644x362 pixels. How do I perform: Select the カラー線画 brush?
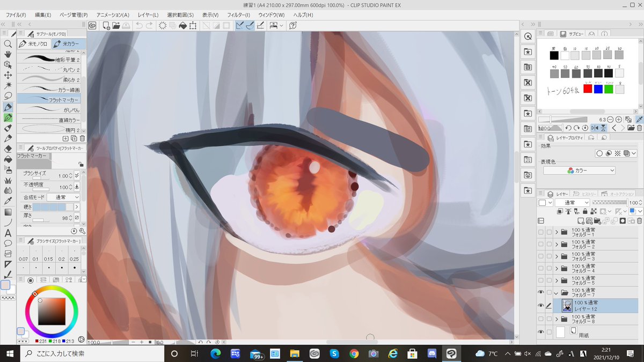tap(49, 90)
